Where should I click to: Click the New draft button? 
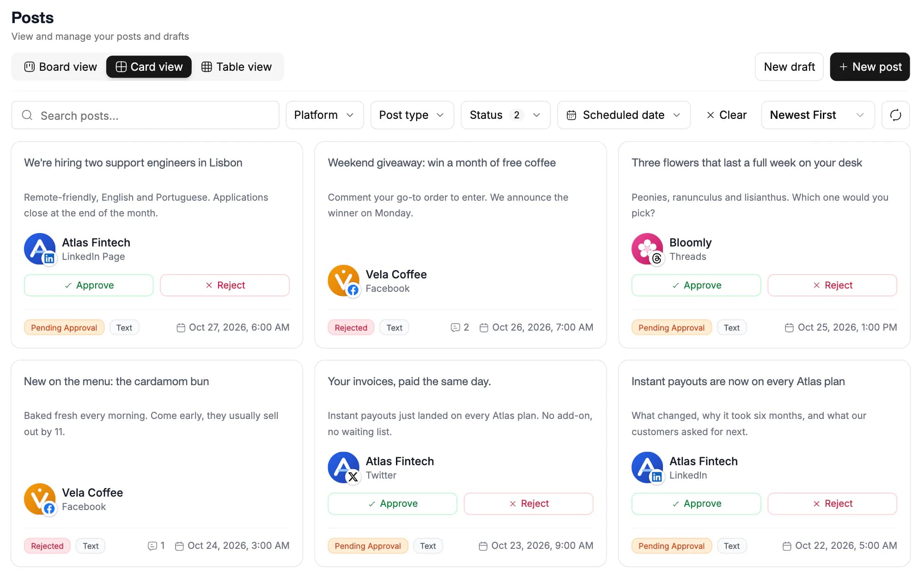pos(789,67)
